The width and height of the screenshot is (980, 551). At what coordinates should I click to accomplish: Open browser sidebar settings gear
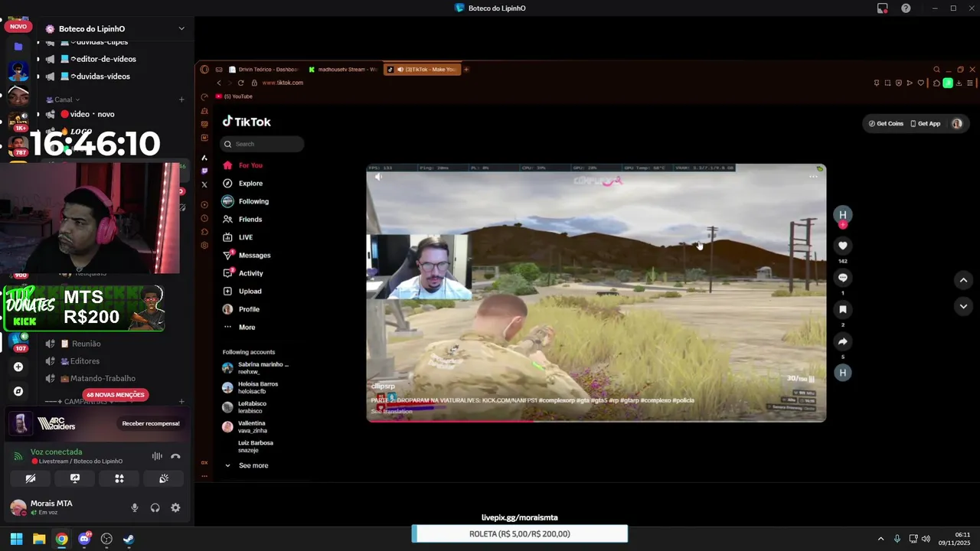(x=204, y=246)
